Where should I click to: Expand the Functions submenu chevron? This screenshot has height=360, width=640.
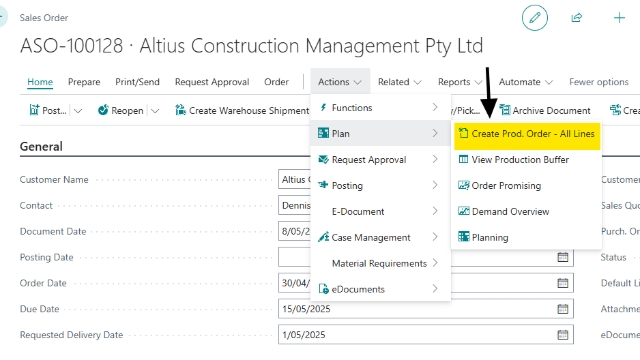click(x=435, y=107)
